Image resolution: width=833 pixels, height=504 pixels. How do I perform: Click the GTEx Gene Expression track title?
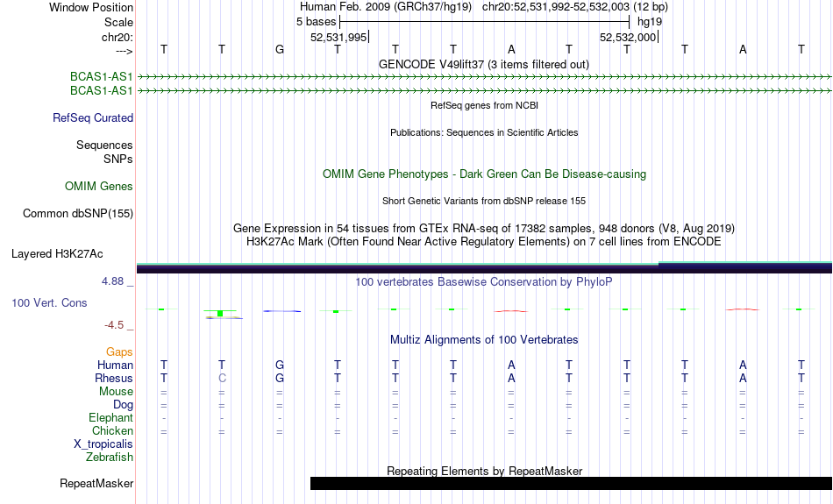point(484,229)
